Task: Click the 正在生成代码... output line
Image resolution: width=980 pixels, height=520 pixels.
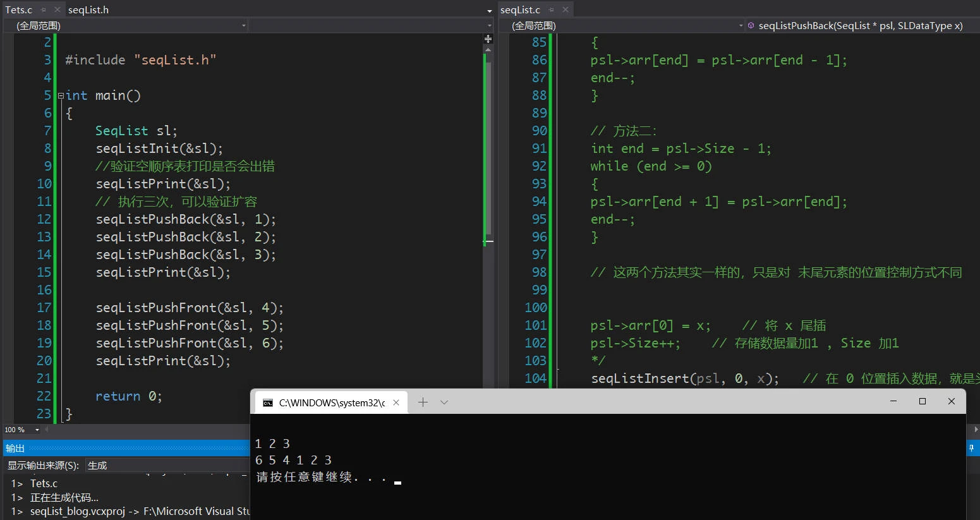Action: coord(55,497)
